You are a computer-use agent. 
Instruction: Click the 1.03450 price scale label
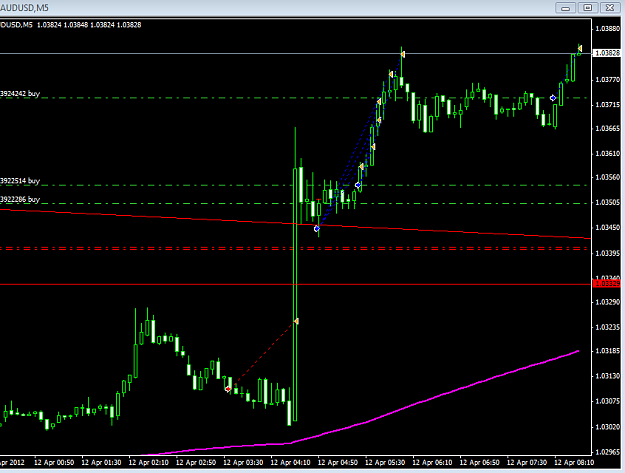[x=607, y=228]
